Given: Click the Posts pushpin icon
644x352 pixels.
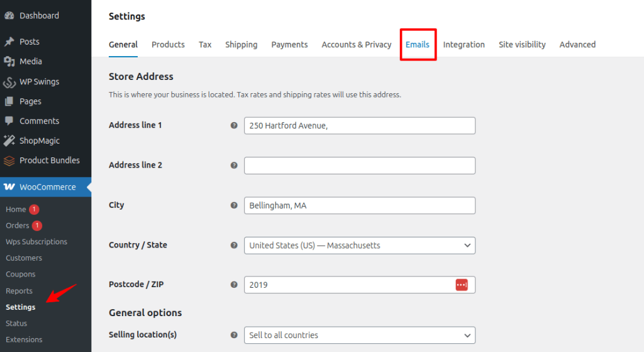Looking at the screenshot, I should [x=9, y=42].
